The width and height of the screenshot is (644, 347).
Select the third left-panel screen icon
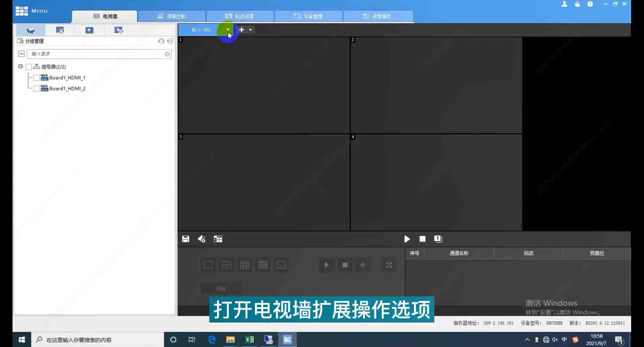(89, 30)
